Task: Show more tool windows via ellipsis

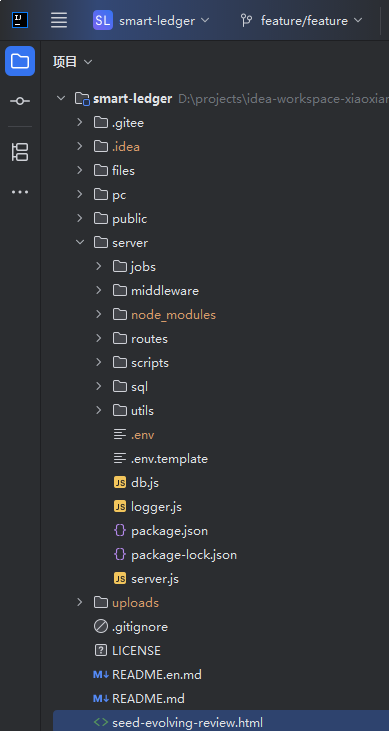Action: coord(20,192)
